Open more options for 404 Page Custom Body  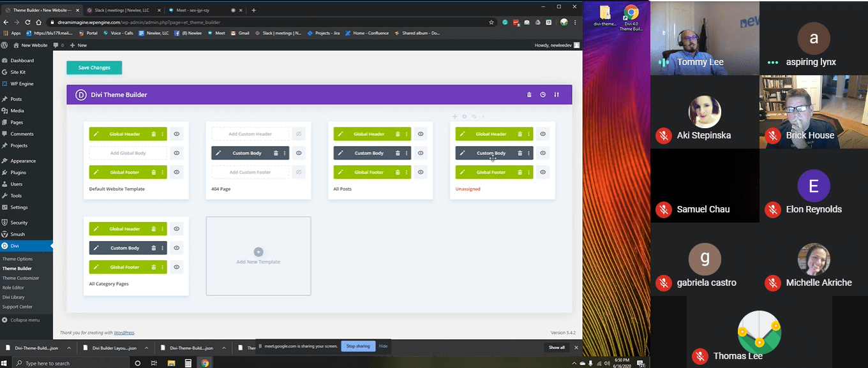point(284,153)
